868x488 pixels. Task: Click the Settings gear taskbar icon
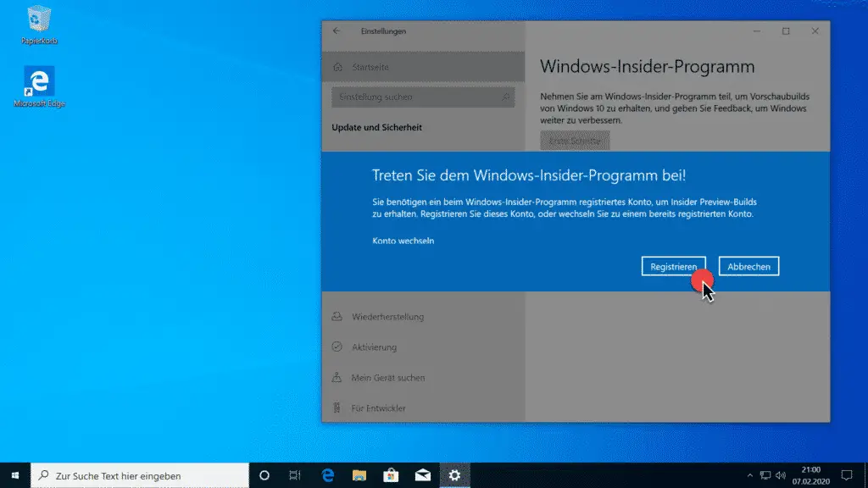tap(454, 475)
